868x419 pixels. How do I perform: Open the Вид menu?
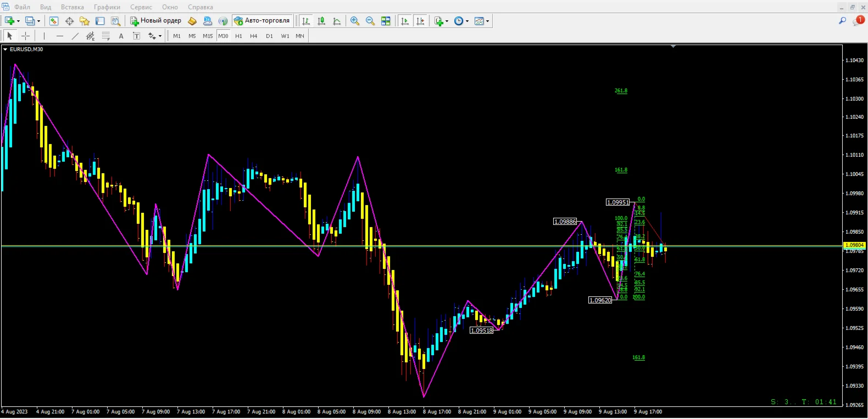click(46, 7)
